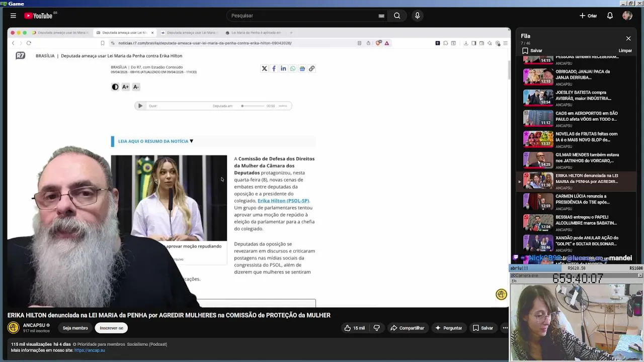Viewport: 644px width, 362px height.
Task: Open the ANCAPSU channel avatar
Action: tap(14, 328)
